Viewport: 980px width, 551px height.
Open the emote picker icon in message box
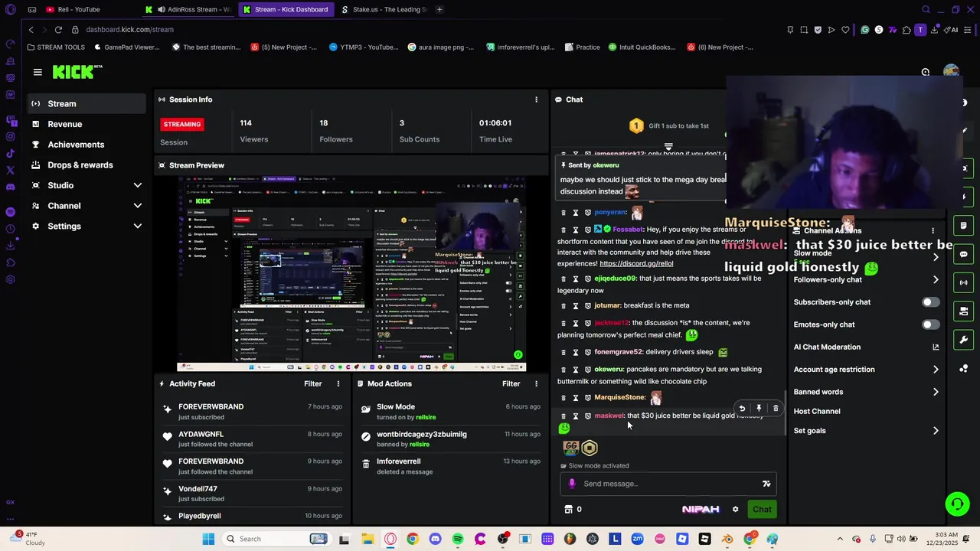766,484
